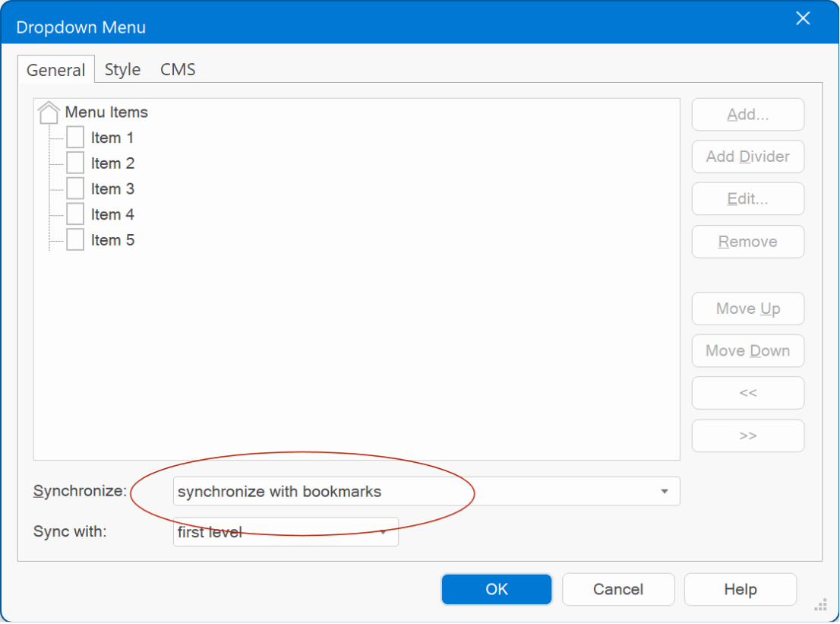840x624 pixels.
Task: Close the Dropdown Menu dialog
Action: [x=803, y=19]
